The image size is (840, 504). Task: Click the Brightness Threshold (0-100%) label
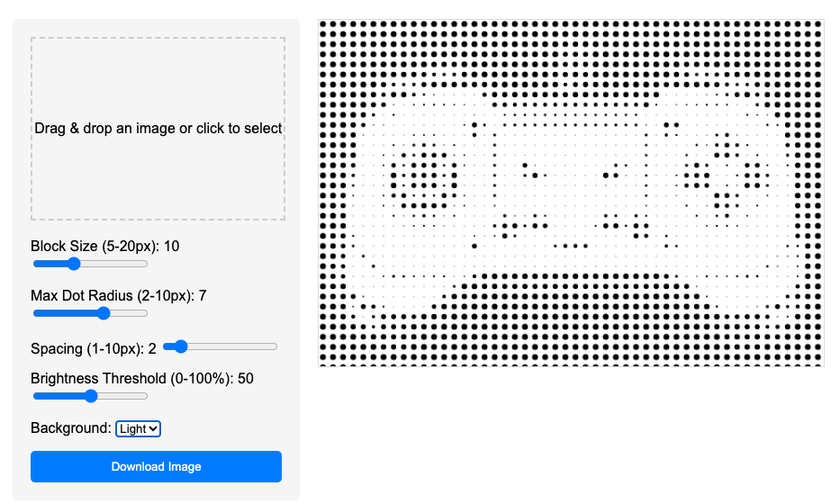tap(141, 378)
